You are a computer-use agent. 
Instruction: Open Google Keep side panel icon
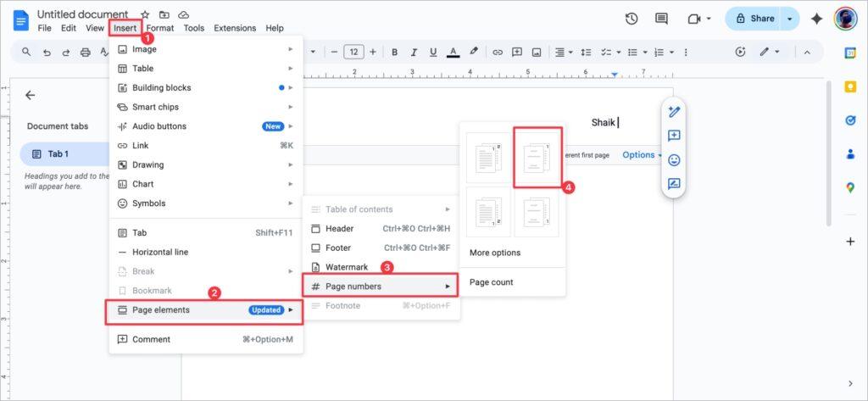click(850, 87)
